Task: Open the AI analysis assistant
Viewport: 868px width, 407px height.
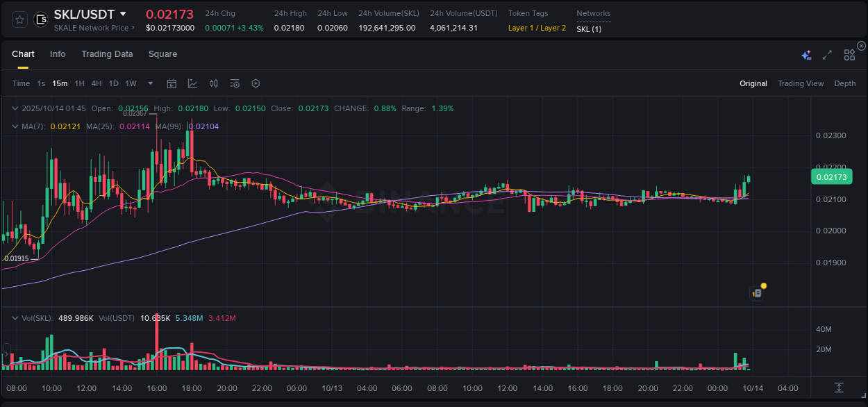Action: pos(807,54)
